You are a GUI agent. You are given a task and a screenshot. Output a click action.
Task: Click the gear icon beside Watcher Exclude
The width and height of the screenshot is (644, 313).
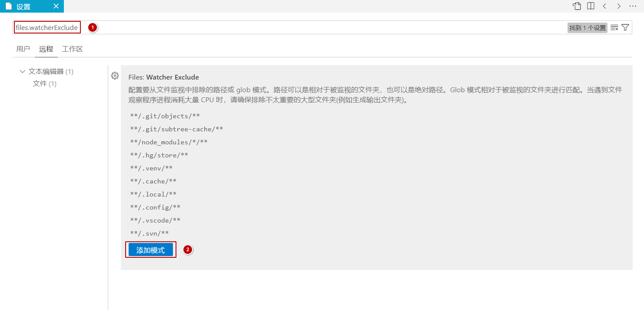tap(115, 76)
